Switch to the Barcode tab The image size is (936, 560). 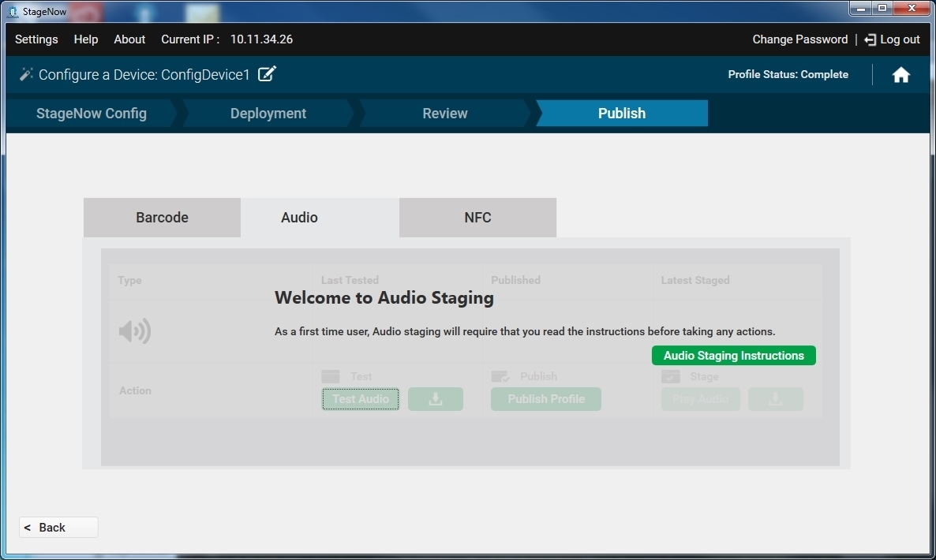pyautogui.click(x=162, y=218)
